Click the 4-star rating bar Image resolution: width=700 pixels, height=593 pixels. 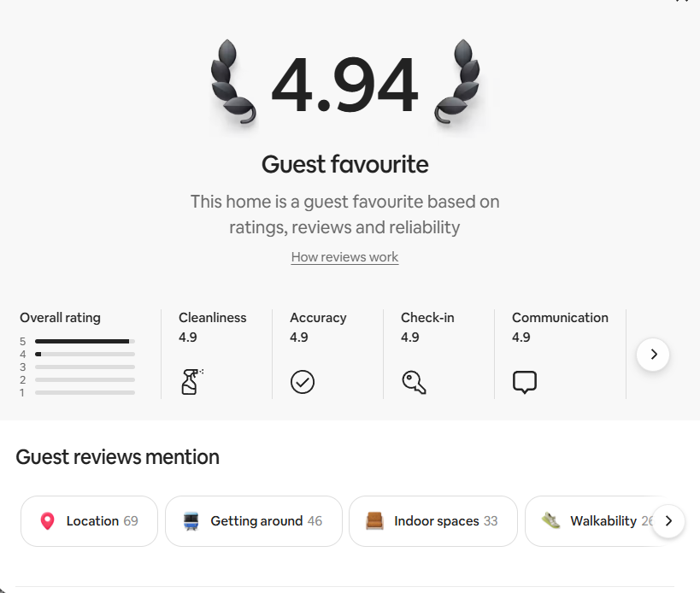pyautogui.click(x=85, y=354)
